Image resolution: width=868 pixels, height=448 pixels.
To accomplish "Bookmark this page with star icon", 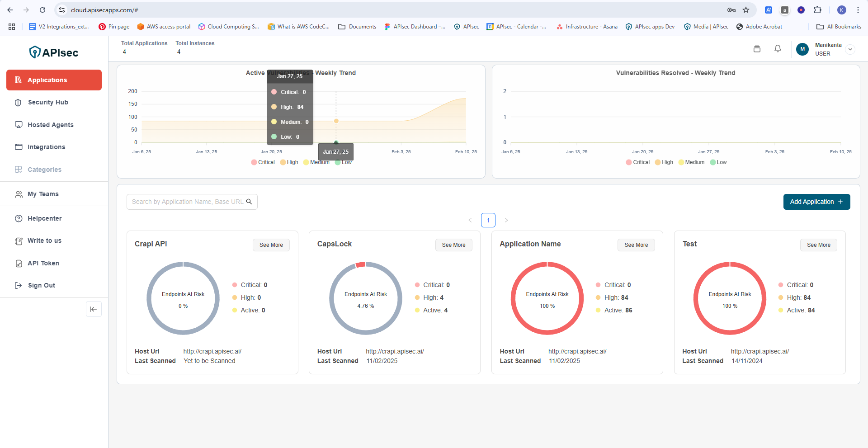I will 746,10.
